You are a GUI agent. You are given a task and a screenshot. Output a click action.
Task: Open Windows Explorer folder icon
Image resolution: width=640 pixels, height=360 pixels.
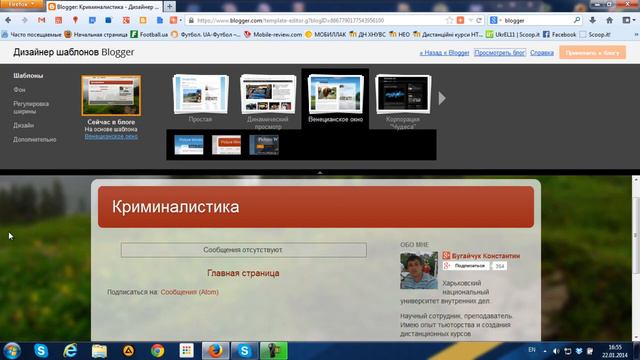(99, 351)
